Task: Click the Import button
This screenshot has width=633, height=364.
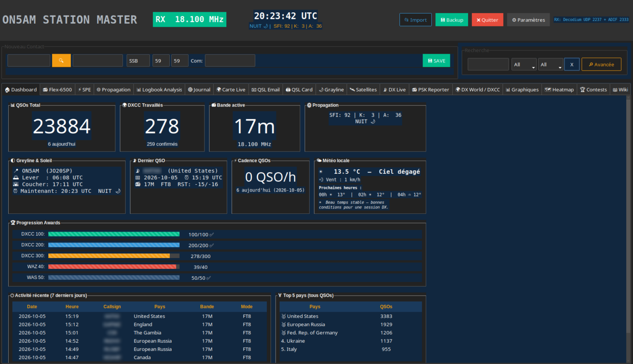Action: (x=415, y=20)
